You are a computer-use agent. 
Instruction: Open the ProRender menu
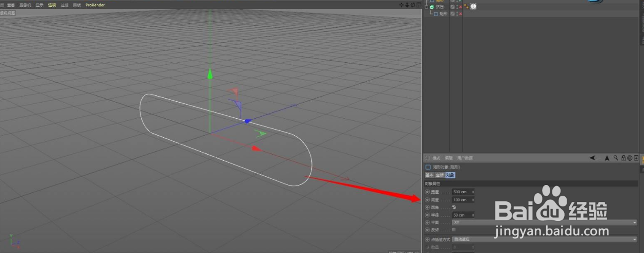tap(95, 5)
